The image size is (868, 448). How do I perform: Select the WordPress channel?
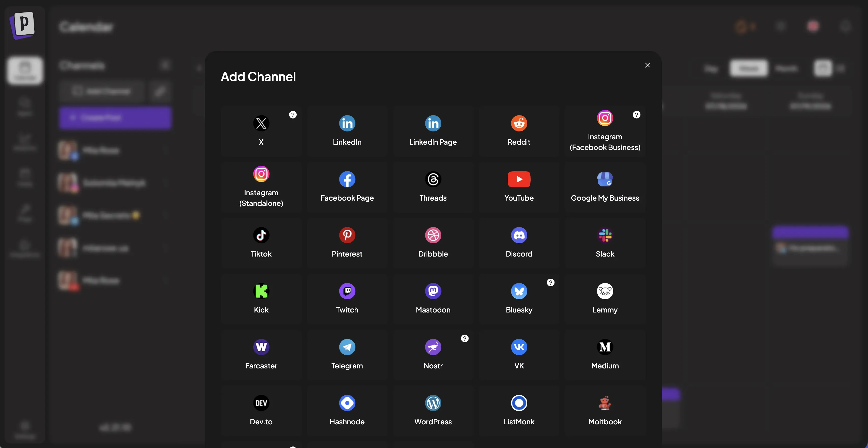pyautogui.click(x=433, y=411)
